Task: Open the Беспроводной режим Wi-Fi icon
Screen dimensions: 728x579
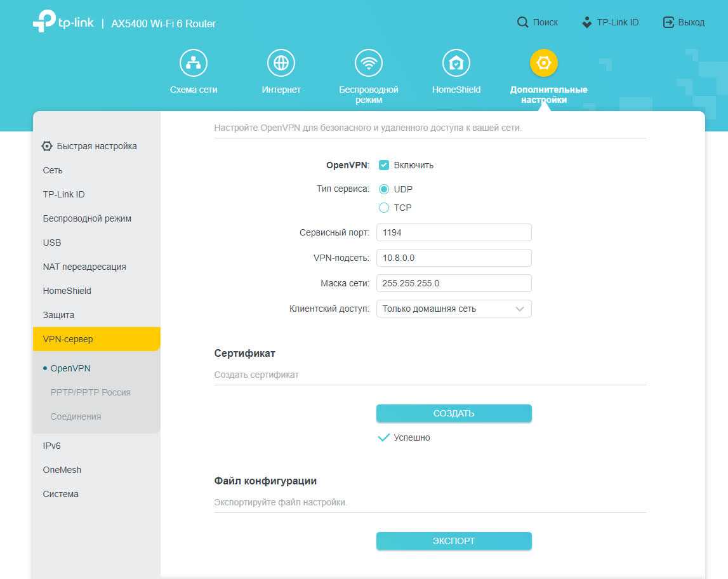Action: point(369,63)
